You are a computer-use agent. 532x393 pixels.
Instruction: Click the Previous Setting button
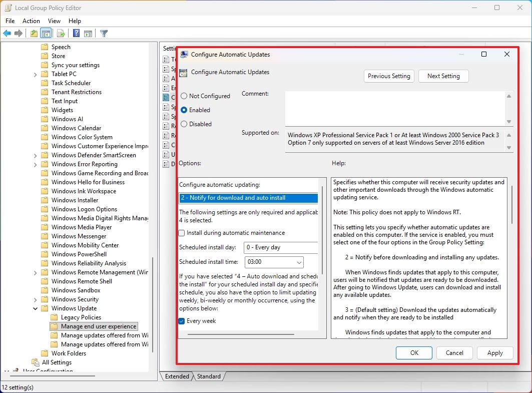pyautogui.click(x=389, y=76)
